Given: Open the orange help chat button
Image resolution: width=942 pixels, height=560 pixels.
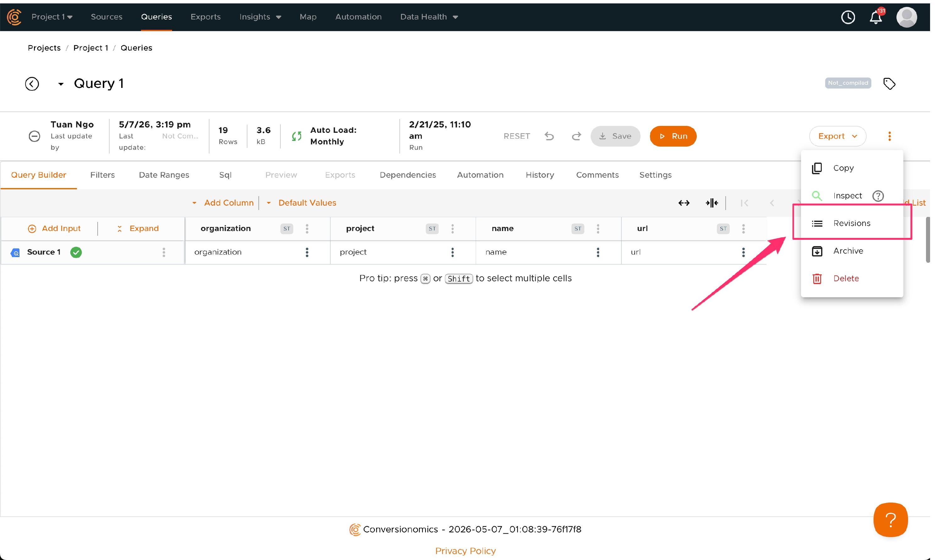Looking at the screenshot, I should coord(890,520).
